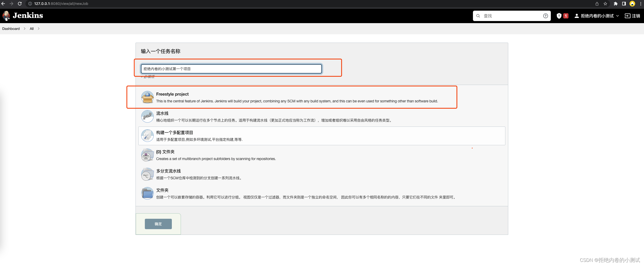
Task: Confirm with the 确定 button
Action: pos(158,224)
